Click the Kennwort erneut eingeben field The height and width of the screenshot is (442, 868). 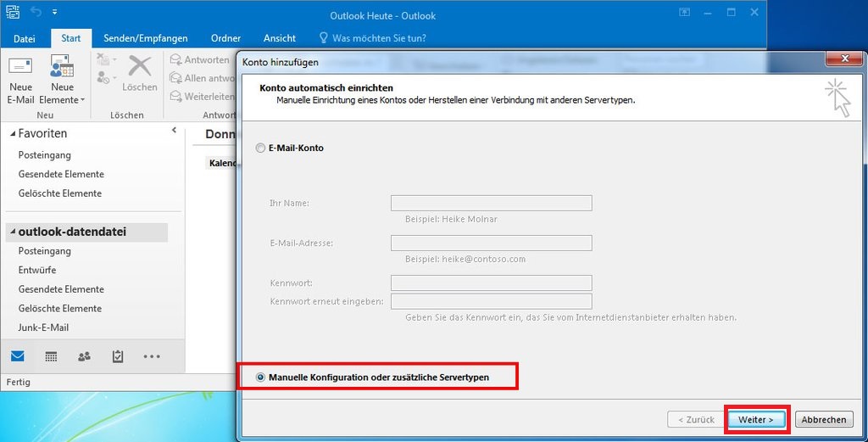click(491, 301)
